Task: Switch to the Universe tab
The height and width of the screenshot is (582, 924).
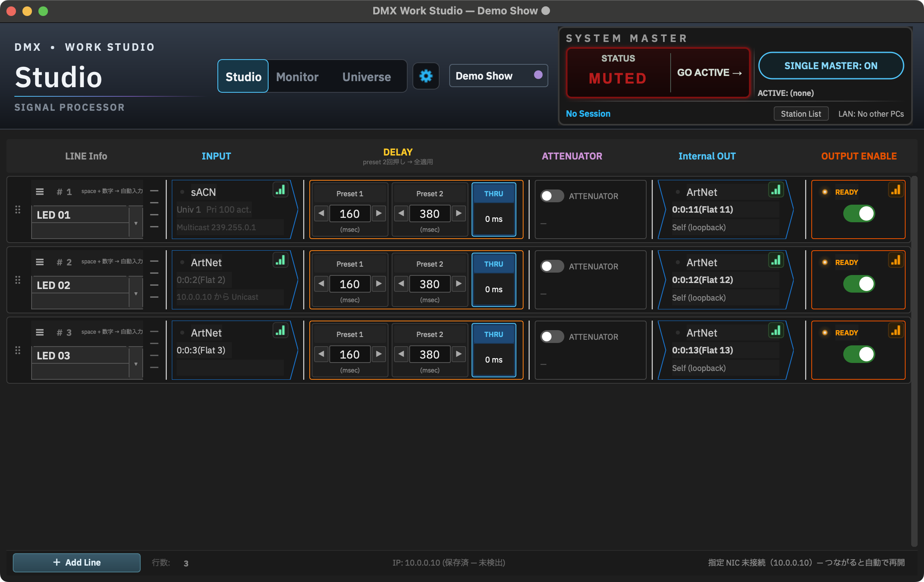Action: tap(366, 76)
